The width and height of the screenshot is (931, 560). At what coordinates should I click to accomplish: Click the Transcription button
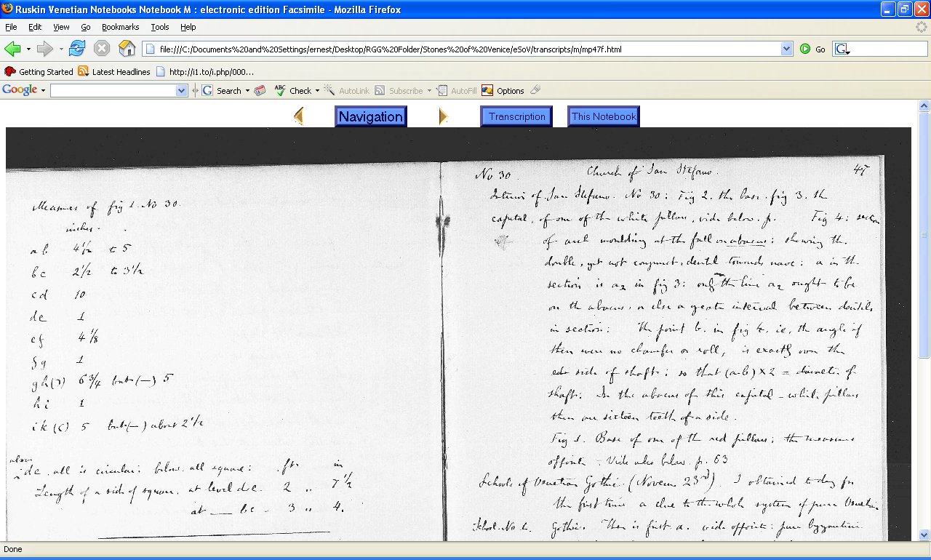(516, 116)
